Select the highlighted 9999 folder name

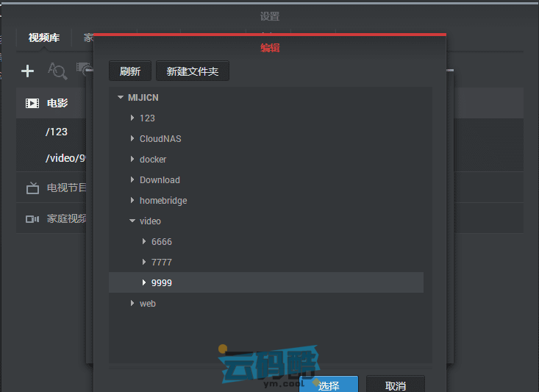point(162,283)
